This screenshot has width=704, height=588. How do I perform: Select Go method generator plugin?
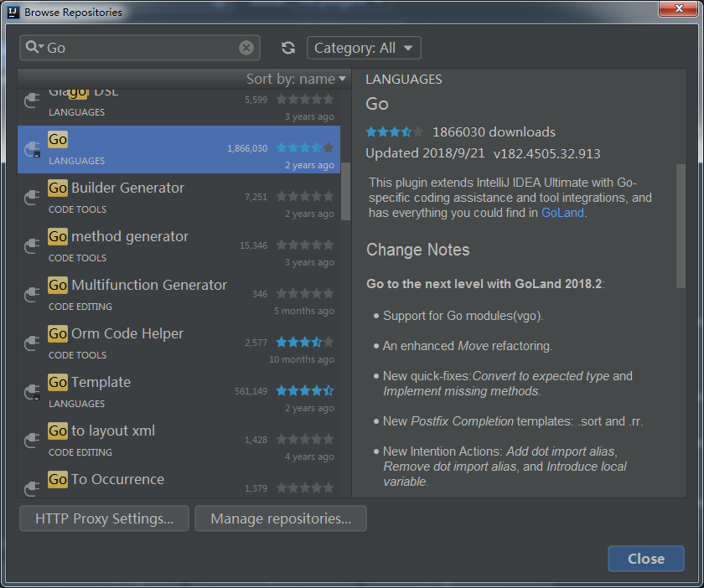click(179, 246)
